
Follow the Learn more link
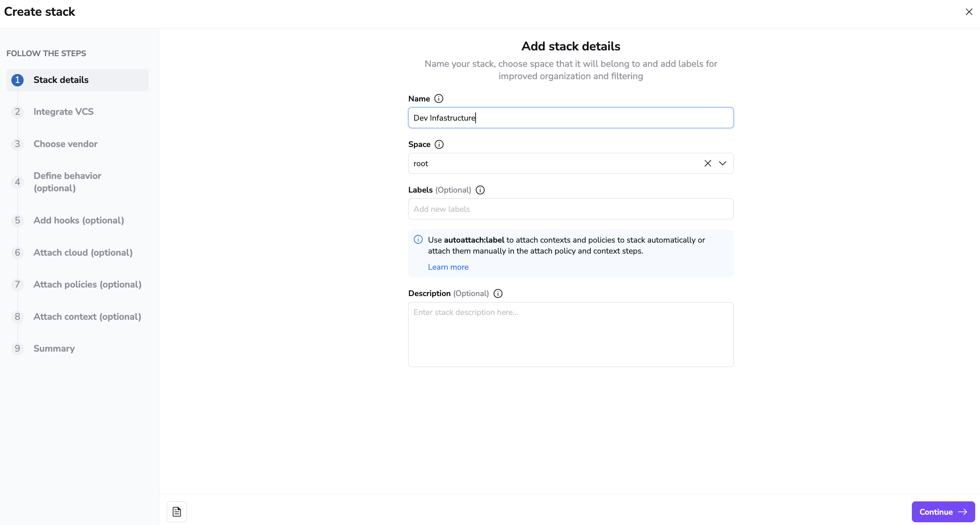[x=448, y=267]
